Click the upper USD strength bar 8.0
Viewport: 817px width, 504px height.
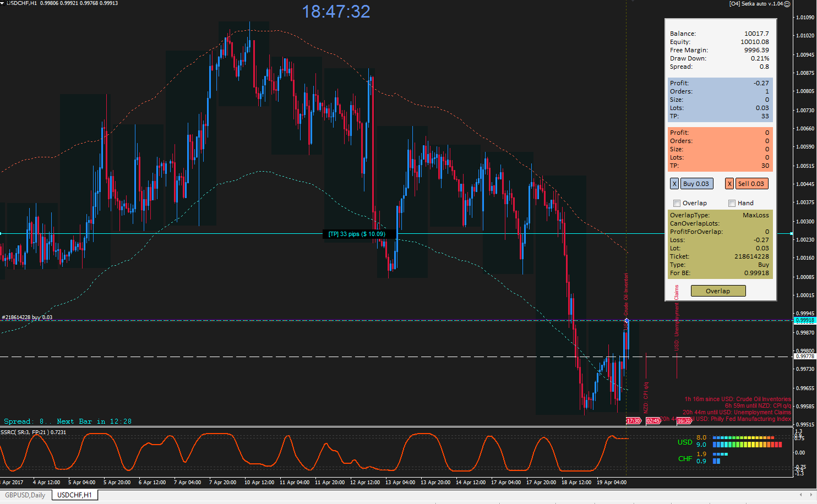point(743,438)
